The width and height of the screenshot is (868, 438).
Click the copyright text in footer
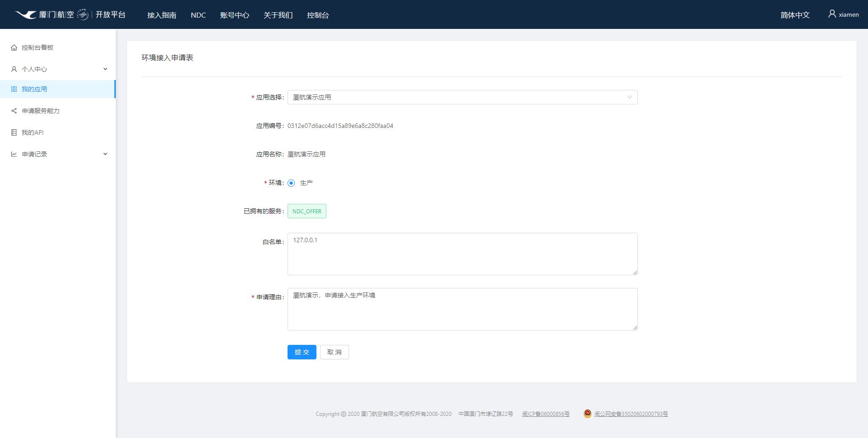tap(383, 414)
